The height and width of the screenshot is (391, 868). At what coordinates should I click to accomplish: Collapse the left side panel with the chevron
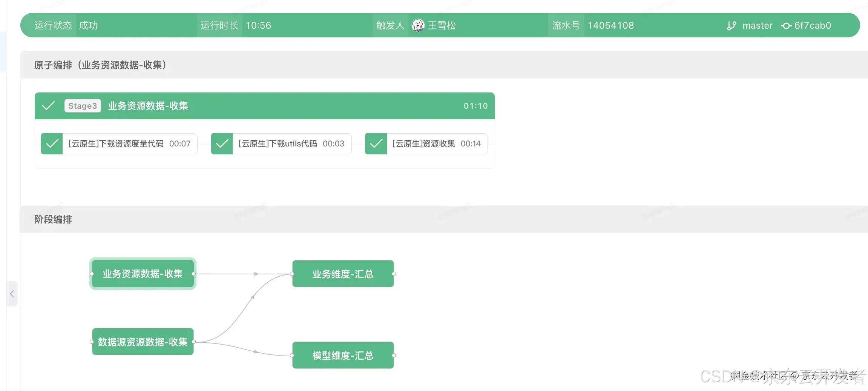(12, 294)
